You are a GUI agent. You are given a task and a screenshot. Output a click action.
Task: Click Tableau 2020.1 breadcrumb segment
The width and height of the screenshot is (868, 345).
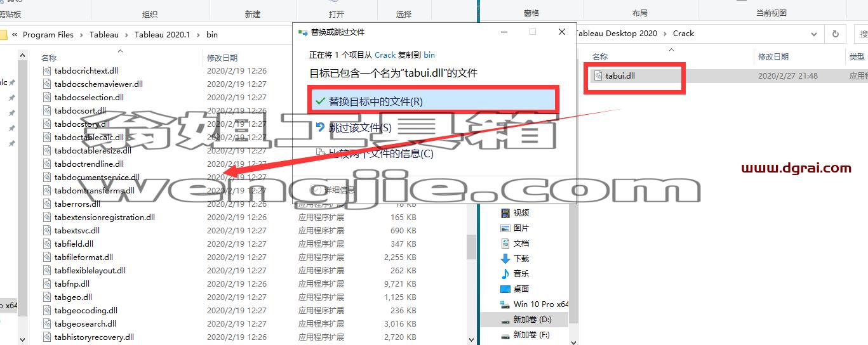(x=162, y=35)
